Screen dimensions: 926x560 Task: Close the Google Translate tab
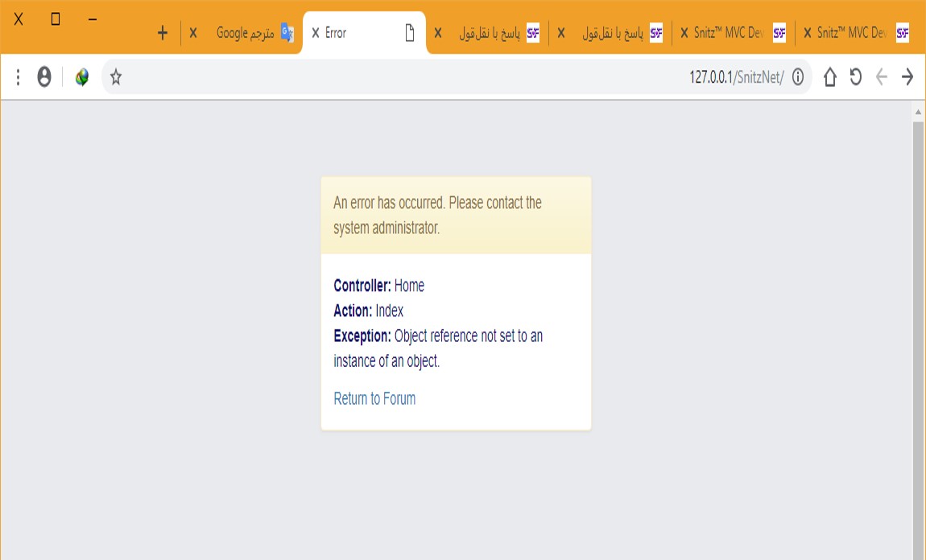193,33
